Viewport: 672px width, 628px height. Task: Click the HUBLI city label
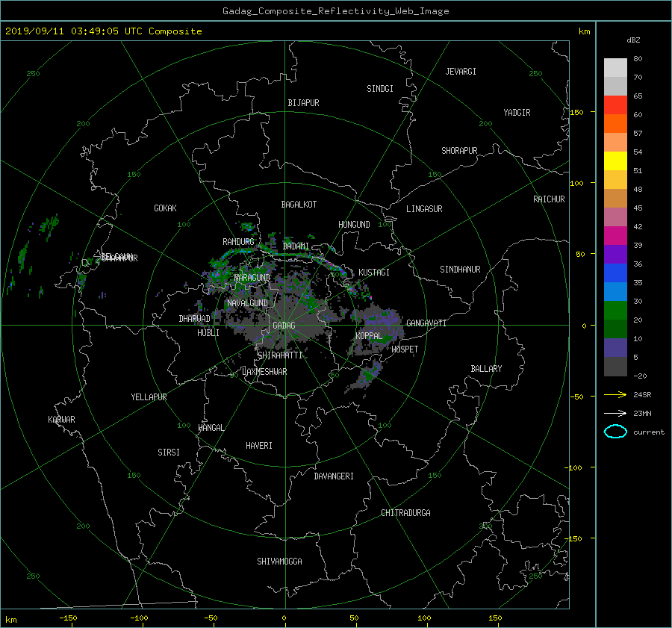click(208, 333)
